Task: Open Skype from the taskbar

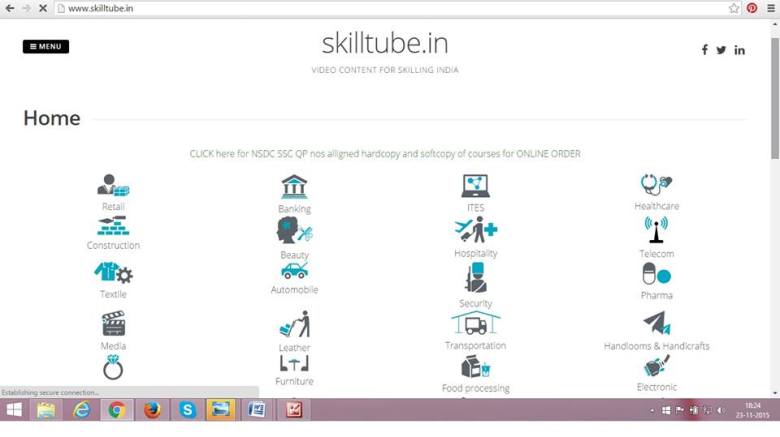Action: coord(188,410)
